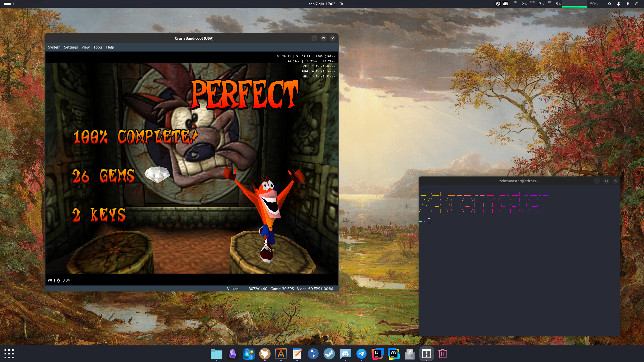Open IntelliJ IDEA in the dock
This screenshot has height=362, width=644.
coord(377,354)
